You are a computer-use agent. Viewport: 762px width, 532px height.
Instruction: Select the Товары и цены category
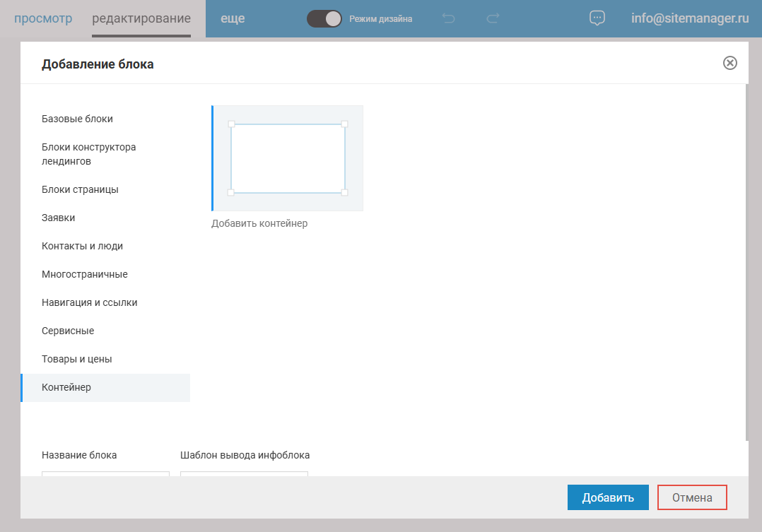coord(77,359)
